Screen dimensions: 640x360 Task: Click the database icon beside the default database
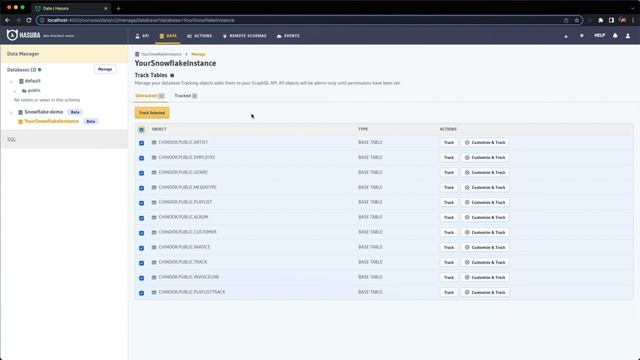21,81
